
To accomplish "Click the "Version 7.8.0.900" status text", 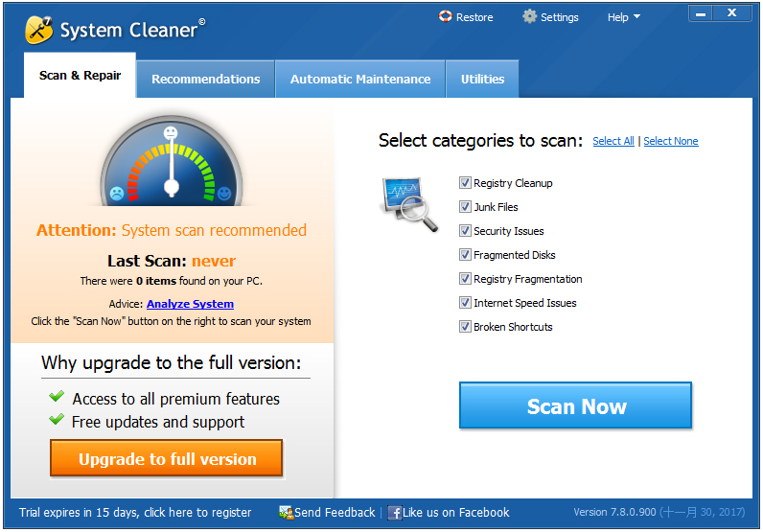I will point(614,512).
